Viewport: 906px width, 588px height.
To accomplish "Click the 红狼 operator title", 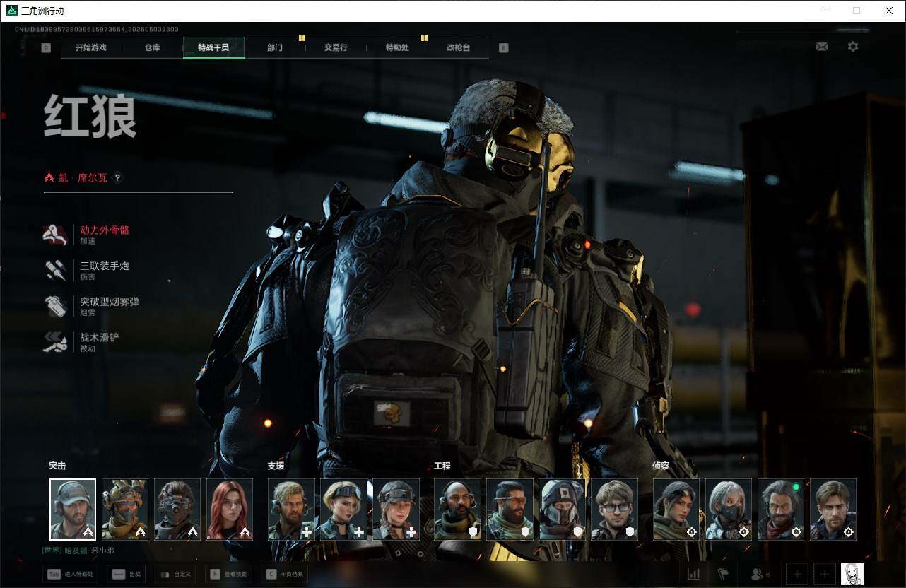I will pyautogui.click(x=90, y=117).
